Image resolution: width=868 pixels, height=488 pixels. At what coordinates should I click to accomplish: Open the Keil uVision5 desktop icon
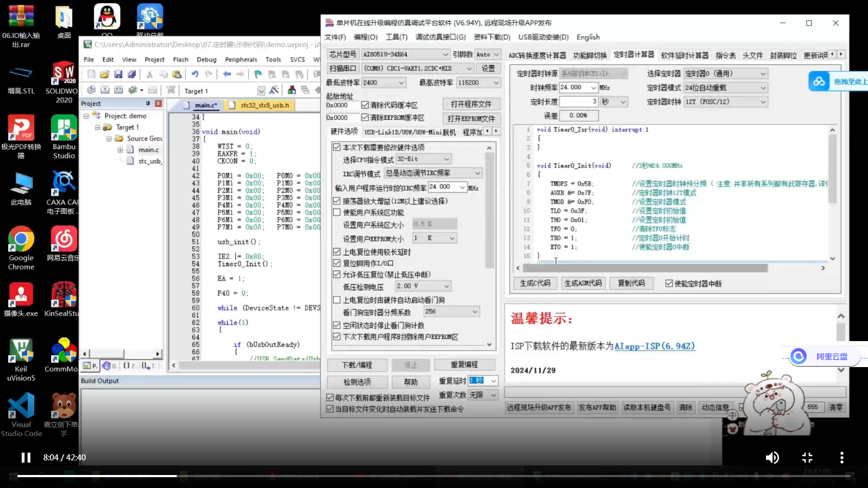[21, 359]
